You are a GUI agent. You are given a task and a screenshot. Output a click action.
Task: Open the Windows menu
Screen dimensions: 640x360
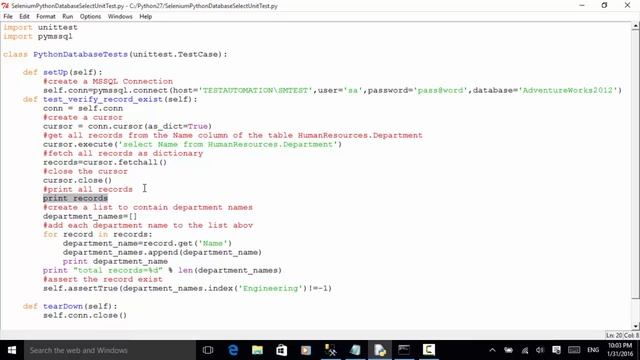pyautogui.click(x=120, y=16)
